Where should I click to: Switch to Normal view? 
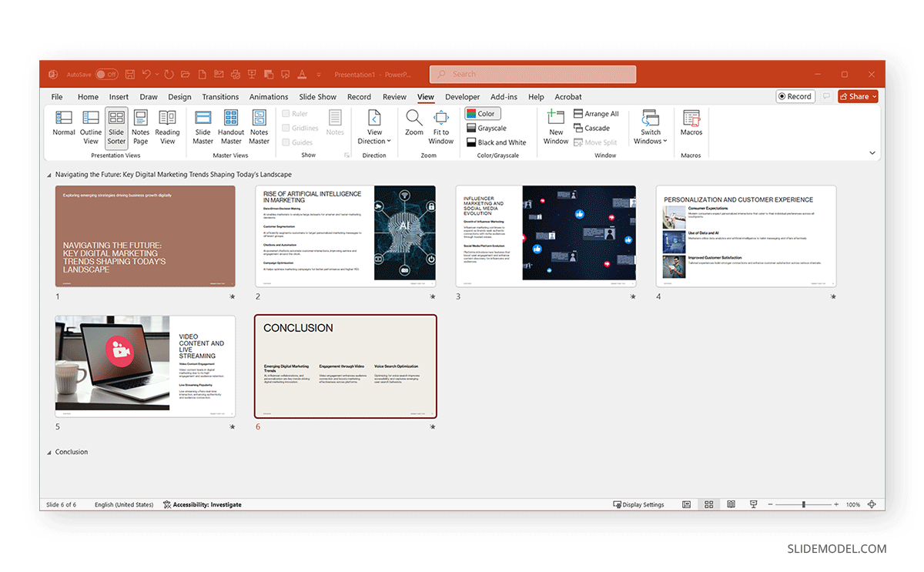tap(64, 126)
